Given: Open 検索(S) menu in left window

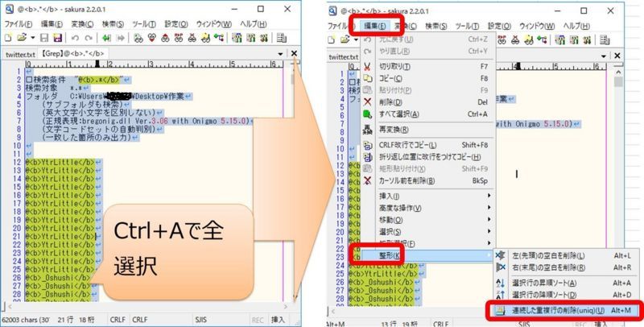Looking at the screenshot, I should coord(113,24).
